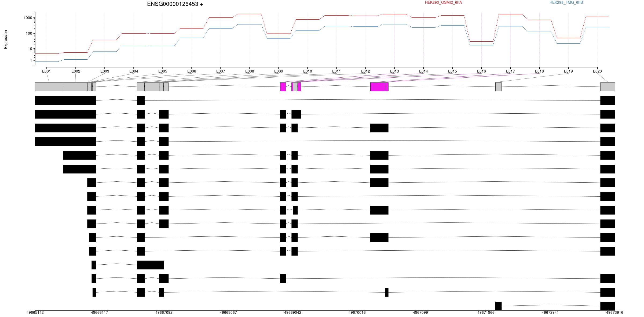The image size is (644, 317).
Task: Click the E004 exon label
Action: 134,71
